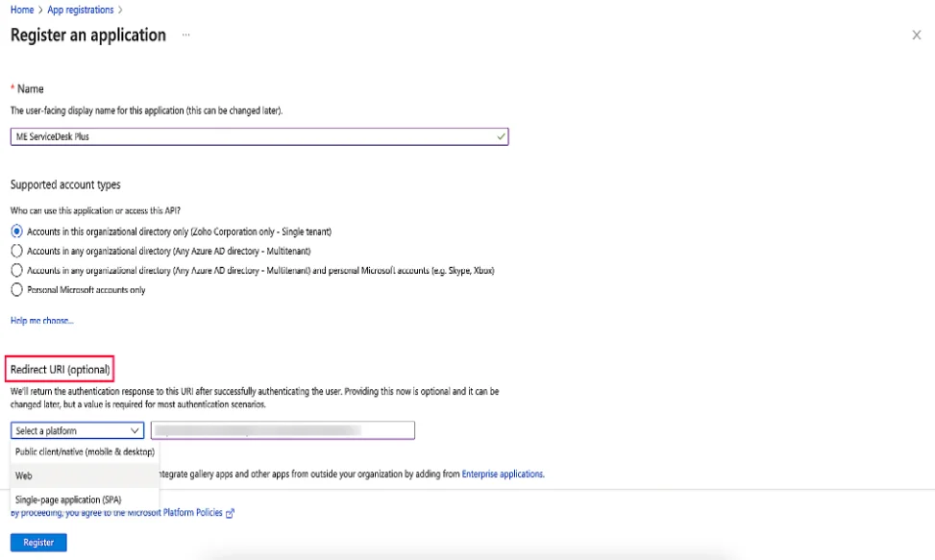Click the green validation checkmark in Name field
Screen dimensions: 935x560
[x=501, y=136]
